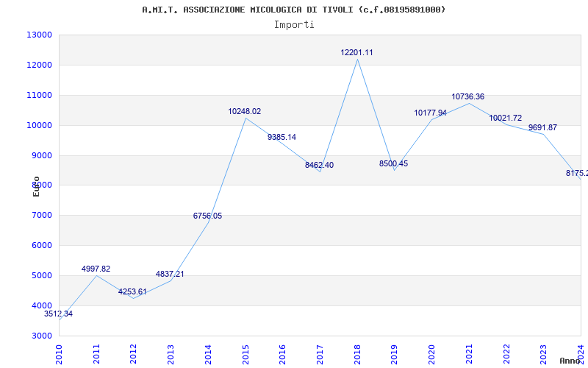This screenshot has width=588, height=368.
Task: Click the x-axis year 2021
Action: click(x=469, y=354)
